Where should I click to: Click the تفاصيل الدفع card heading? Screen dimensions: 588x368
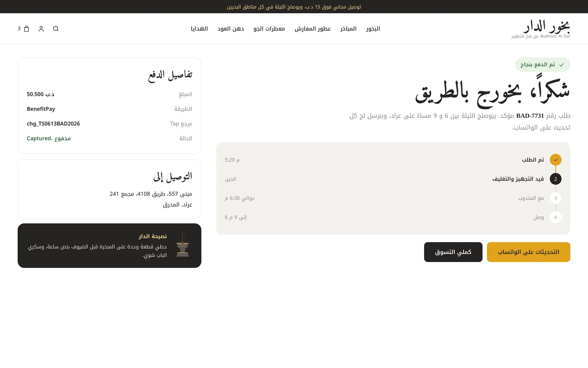pyautogui.click(x=170, y=75)
